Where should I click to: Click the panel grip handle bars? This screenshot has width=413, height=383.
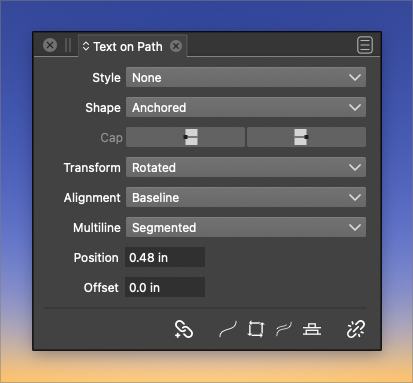pyautogui.click(x=68, y=45)
